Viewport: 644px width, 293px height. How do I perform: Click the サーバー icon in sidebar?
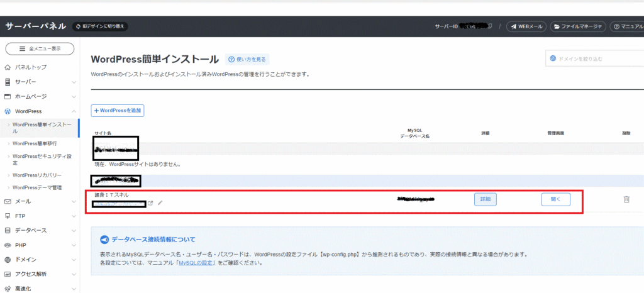(x=8, y=82)
